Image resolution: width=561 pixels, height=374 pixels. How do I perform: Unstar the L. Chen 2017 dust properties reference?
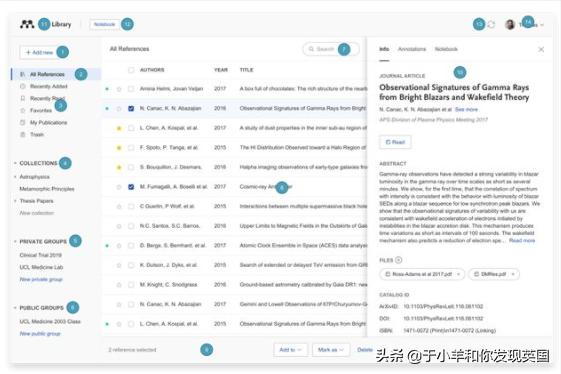pos(119,128)
